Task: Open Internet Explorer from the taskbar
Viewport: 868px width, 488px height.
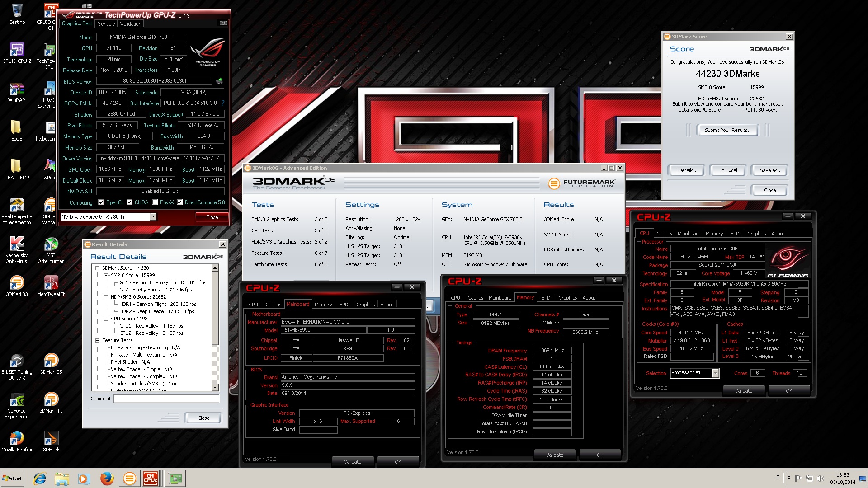Action: point(40,478)
